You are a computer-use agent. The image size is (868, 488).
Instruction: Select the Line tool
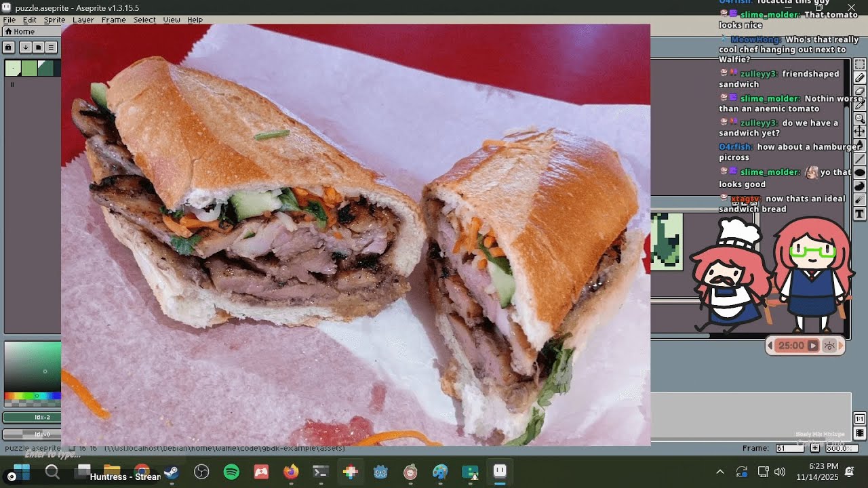859,159
